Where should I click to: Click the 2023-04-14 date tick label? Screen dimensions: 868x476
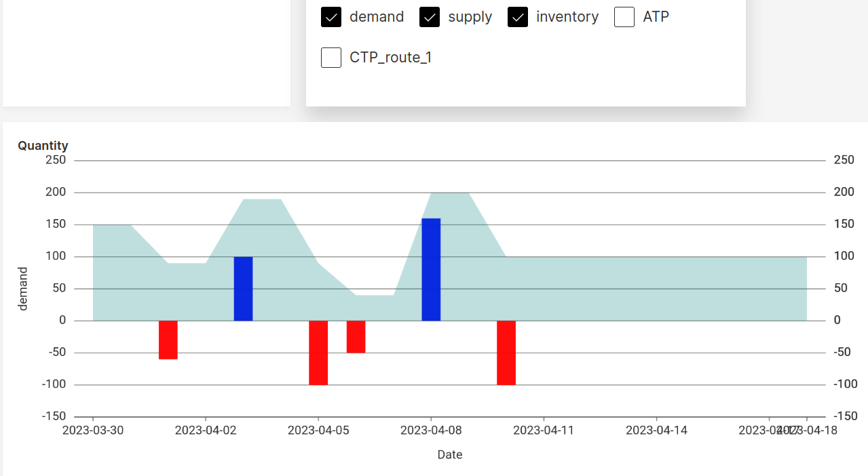(656, 430)
